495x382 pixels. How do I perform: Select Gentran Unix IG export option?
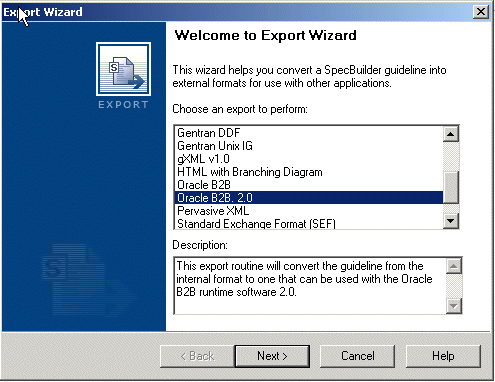click(309, 146)
